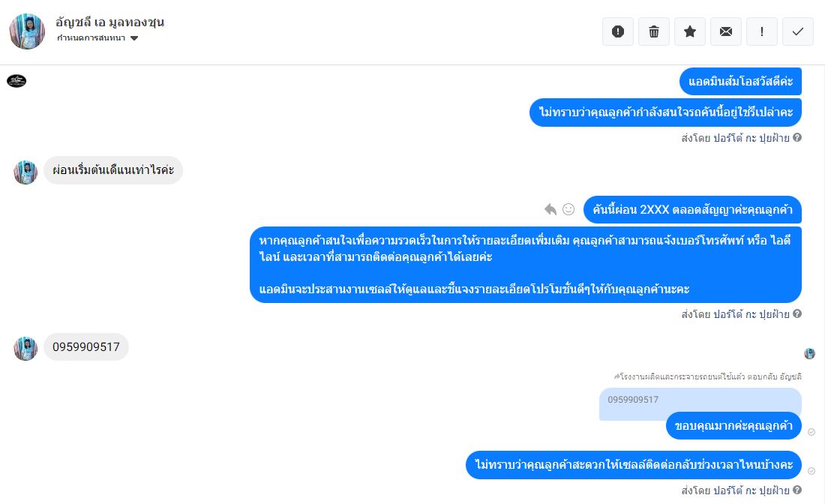This screenshot has width=825, height=504.
Task: Click help icon by the bottom ส่งโดย label
Action: [x=797, y=490]
